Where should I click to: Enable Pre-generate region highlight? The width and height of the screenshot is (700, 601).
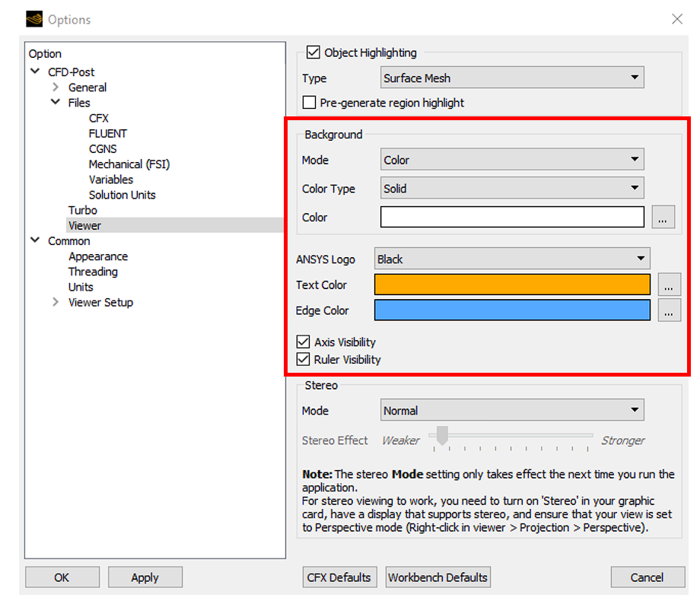tap(309, 102)
